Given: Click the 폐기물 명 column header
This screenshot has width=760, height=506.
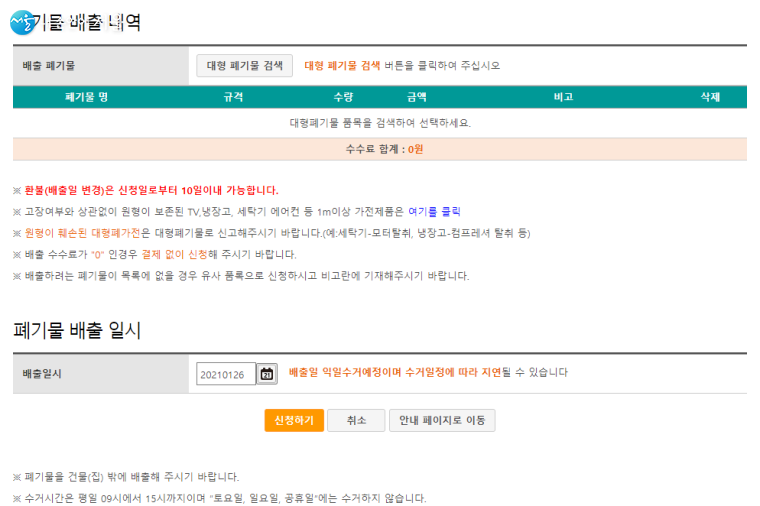Looking at the screenshot, I should (86, 97).
